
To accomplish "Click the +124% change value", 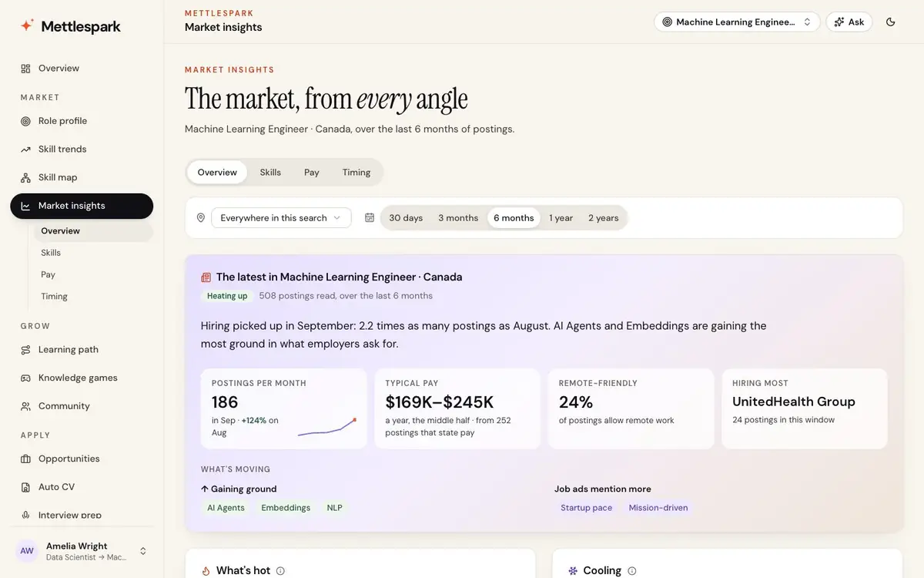I will point(253,421).
